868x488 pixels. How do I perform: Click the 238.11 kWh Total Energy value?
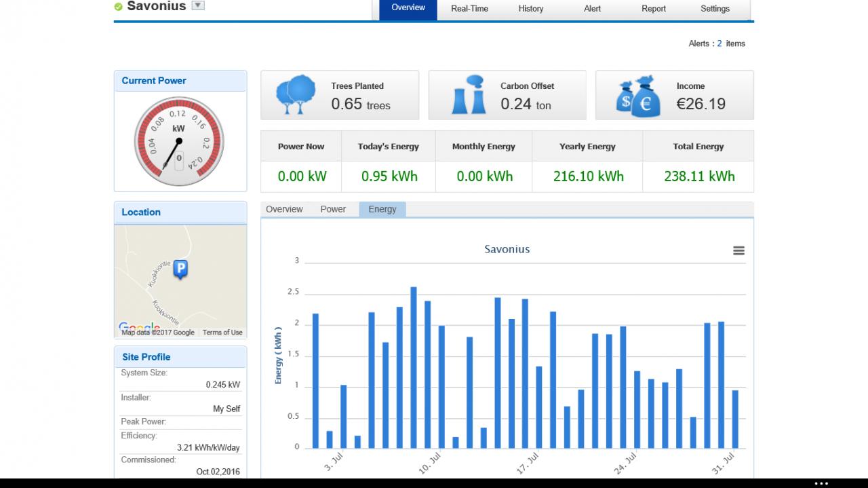[699, 176]
